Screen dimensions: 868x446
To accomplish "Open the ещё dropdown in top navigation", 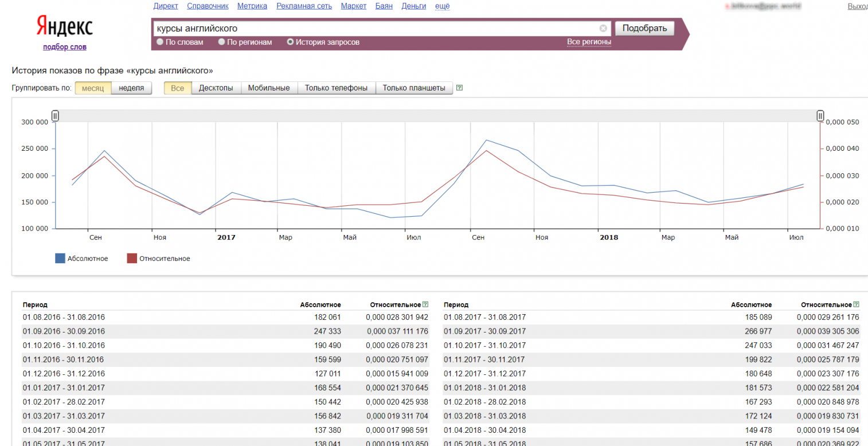I will click(443, 6).
